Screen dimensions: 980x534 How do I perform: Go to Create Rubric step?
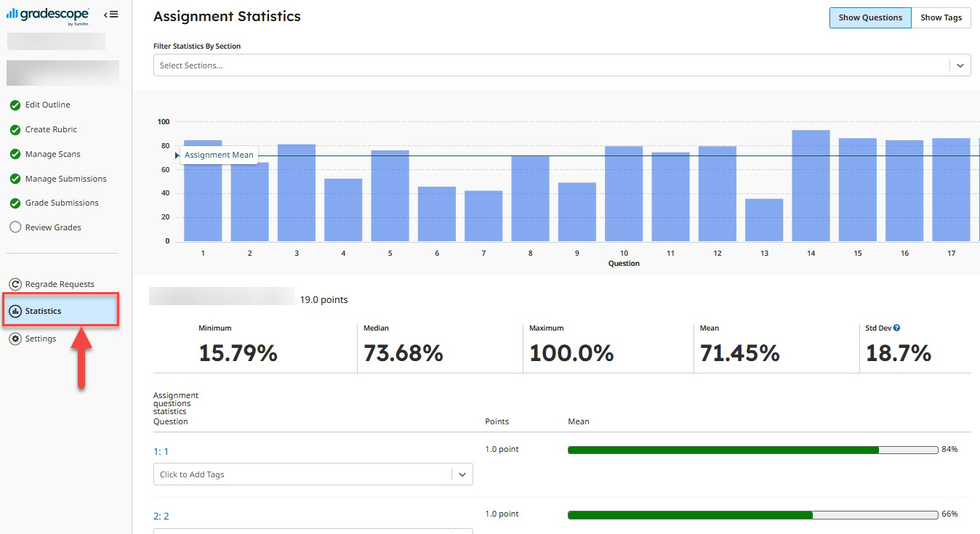[x=51, y=129]
